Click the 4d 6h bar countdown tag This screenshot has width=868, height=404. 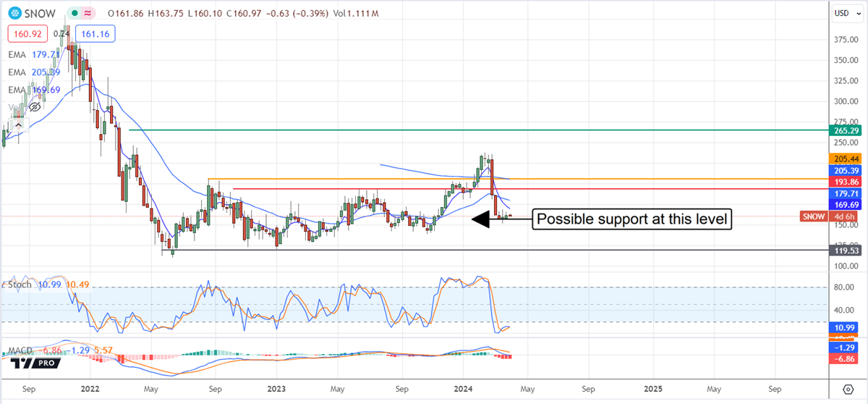[x=846, y=216]
